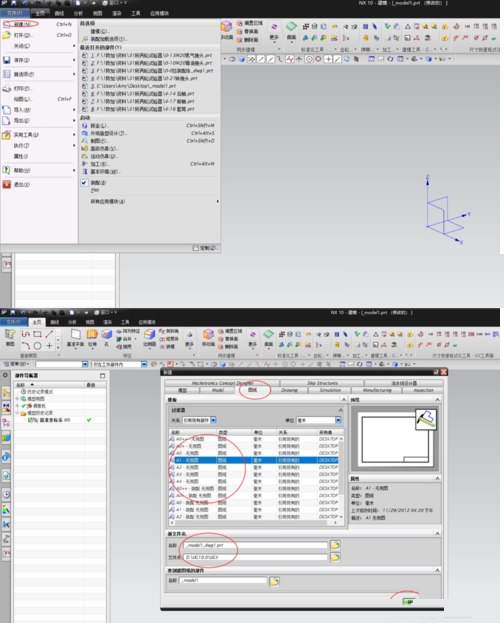Click the red Exit icon in File menu
Viewport: 504px width, 623px height.
[x=6, y=184]
